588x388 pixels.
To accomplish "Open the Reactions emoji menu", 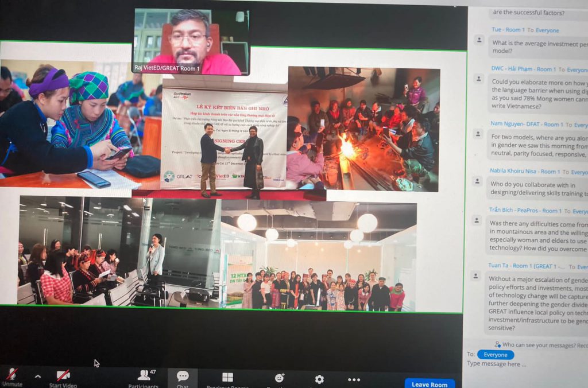I will click(280, 378).
